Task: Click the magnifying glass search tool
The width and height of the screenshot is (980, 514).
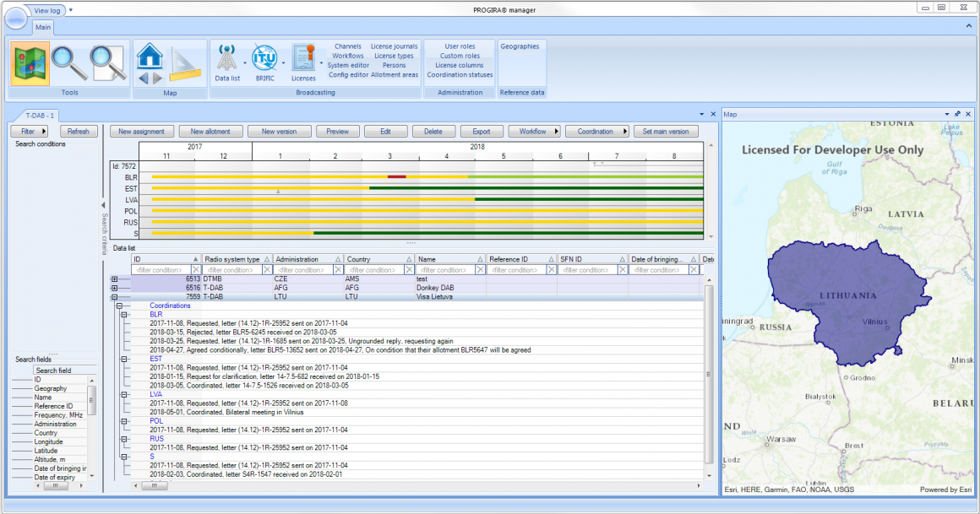Action: [x=68, y=63]
